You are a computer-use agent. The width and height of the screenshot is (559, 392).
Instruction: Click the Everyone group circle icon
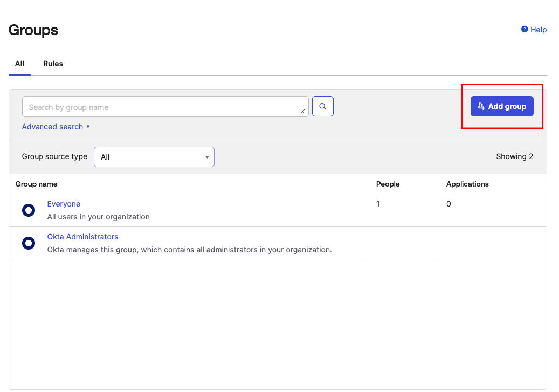point(29,210)
